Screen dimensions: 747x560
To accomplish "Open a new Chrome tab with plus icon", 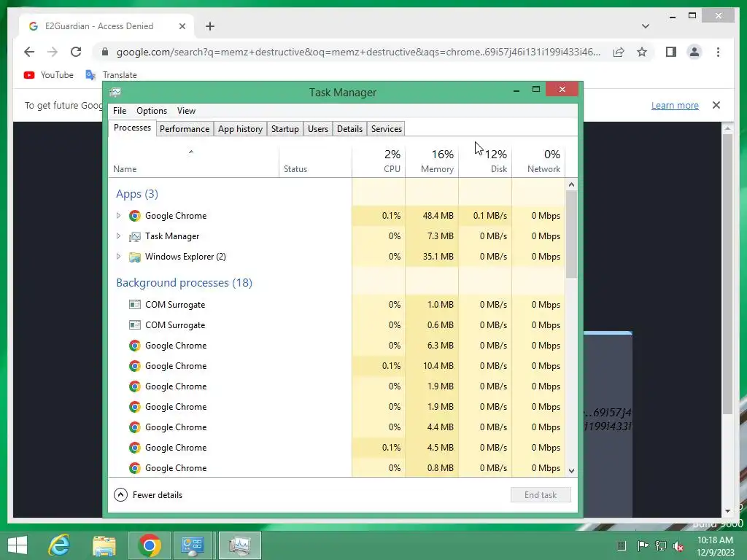I will tap(210, 26).
